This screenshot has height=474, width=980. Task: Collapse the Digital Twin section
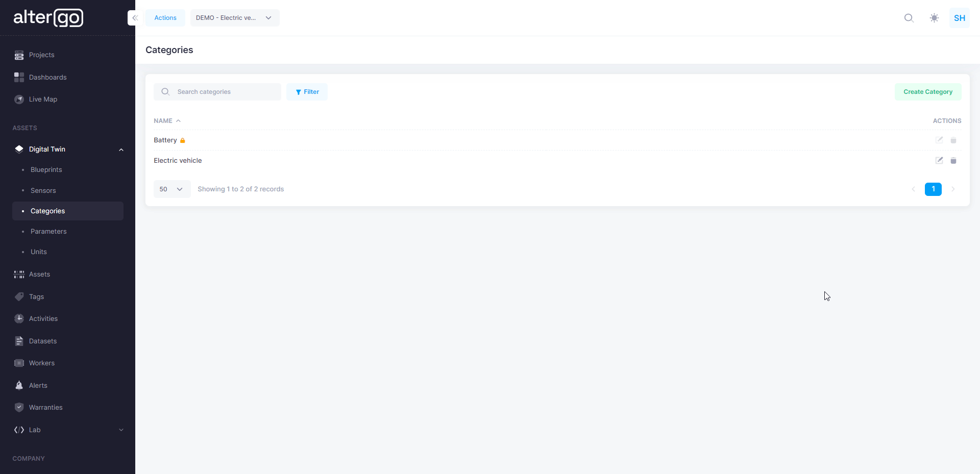pos(121,149)
